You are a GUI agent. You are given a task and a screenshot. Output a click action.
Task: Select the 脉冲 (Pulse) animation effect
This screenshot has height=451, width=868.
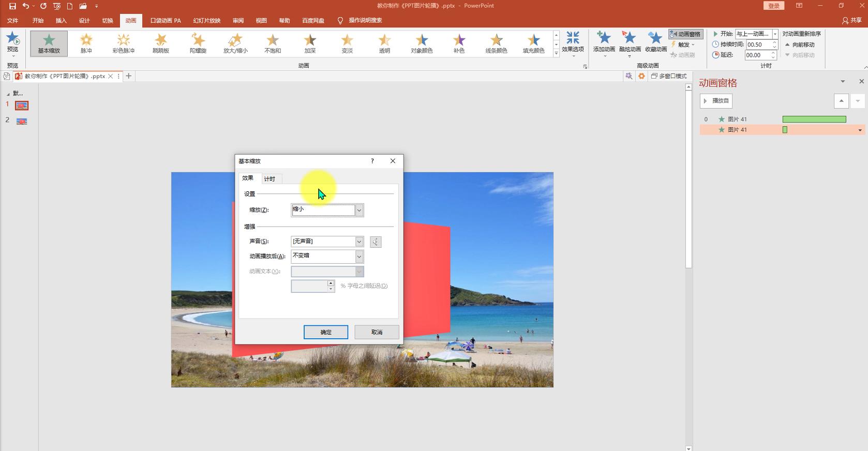[x=86, y=43]
